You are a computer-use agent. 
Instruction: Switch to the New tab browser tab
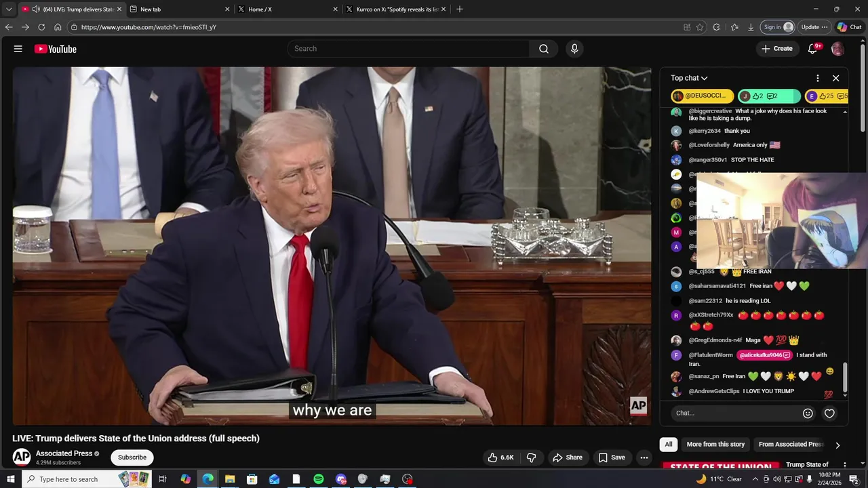178,9
